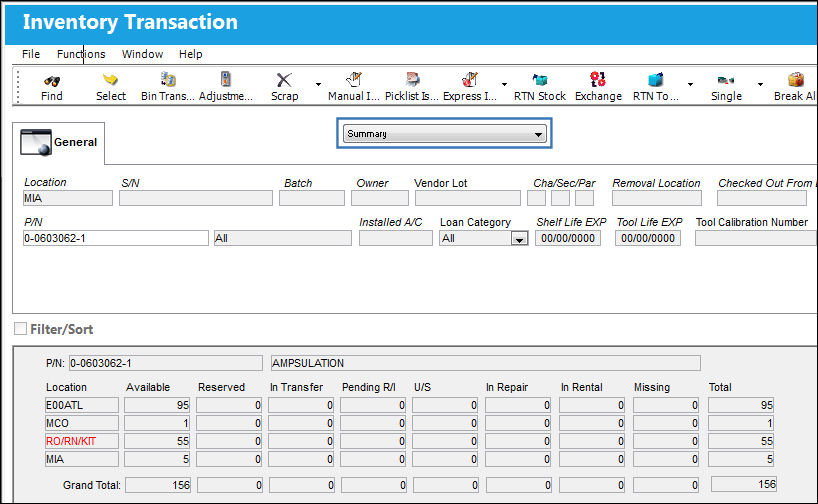
Task: Click the Grand Total column 156 value
Action: 743,484
